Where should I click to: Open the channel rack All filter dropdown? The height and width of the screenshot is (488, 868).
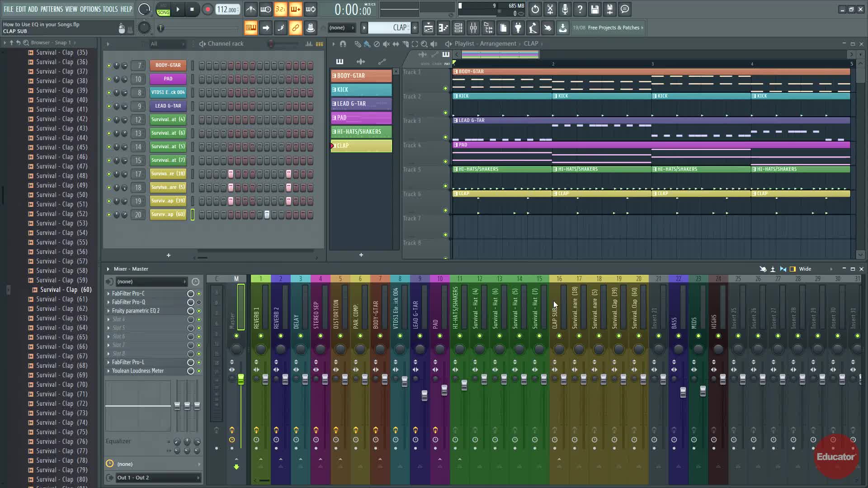coord(168,44)
